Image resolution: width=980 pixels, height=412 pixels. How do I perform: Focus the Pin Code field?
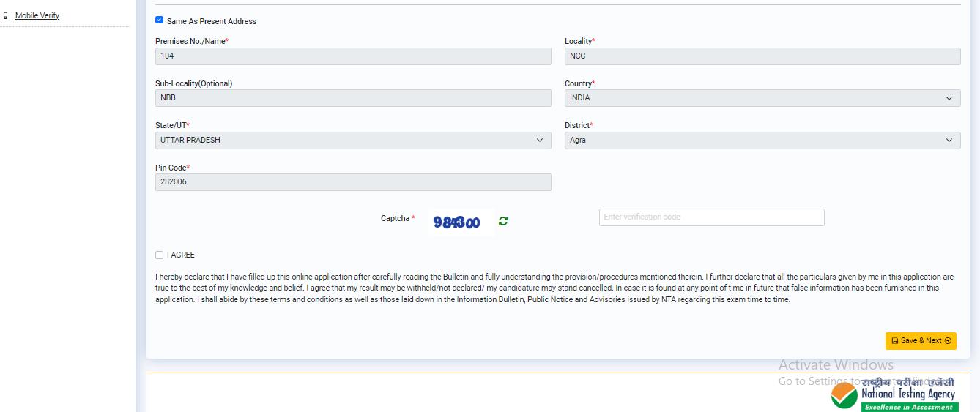coord(352,182)
